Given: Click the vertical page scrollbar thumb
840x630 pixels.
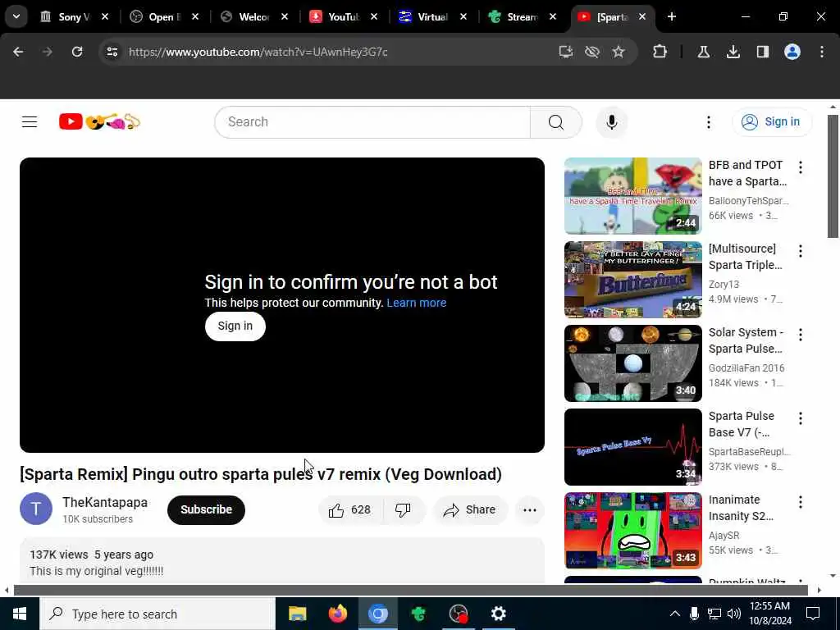Looking at the screenshot, I should [833, 176].
